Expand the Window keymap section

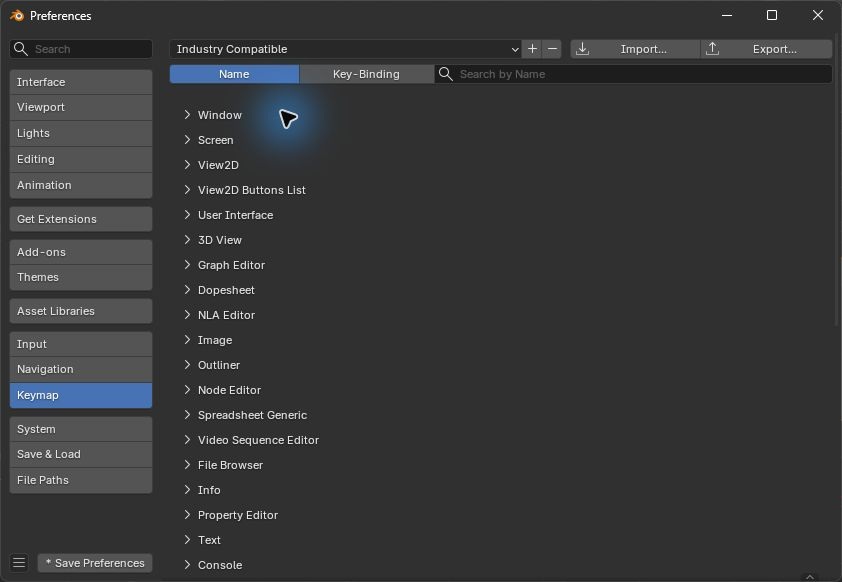tap(187, 114)
